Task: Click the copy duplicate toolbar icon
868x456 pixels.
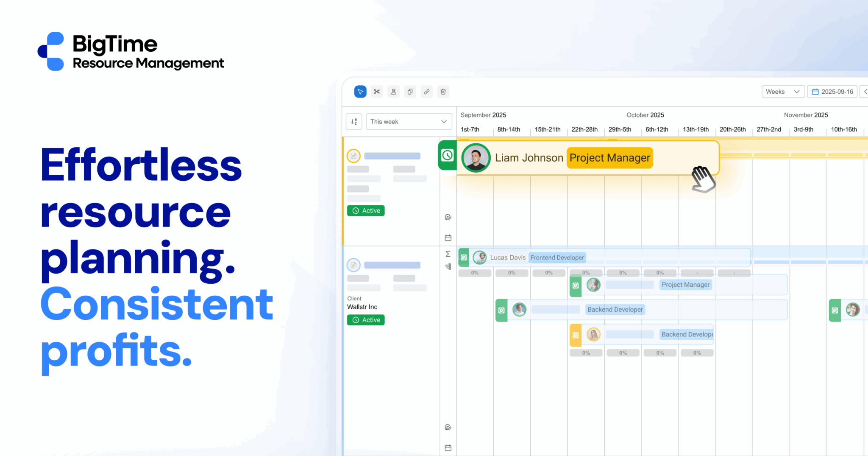Action: coord(410,92)
